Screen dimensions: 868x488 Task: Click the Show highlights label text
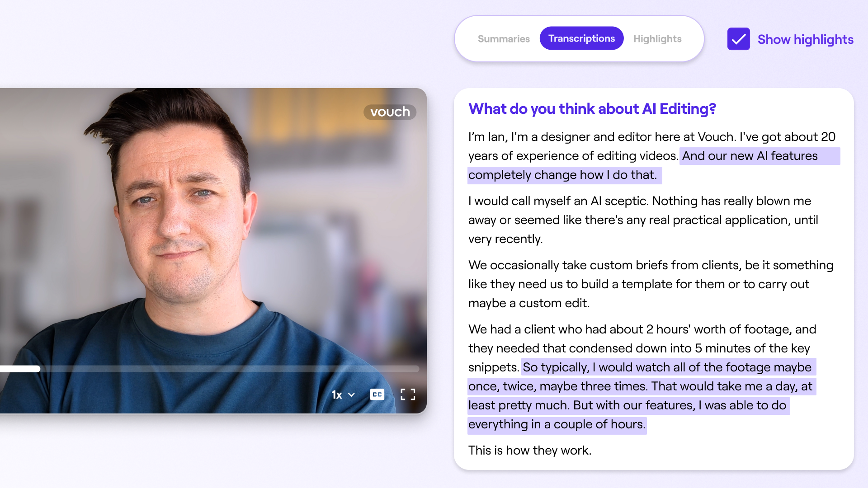coord(805,39)
